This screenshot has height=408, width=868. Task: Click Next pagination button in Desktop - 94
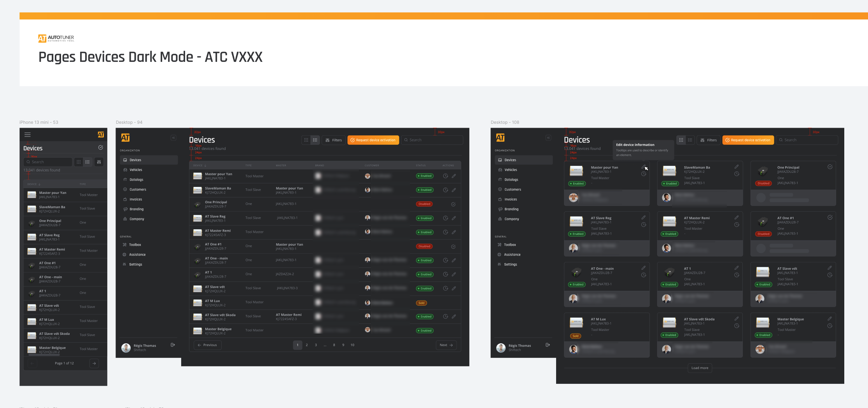(x=446, y=345)
